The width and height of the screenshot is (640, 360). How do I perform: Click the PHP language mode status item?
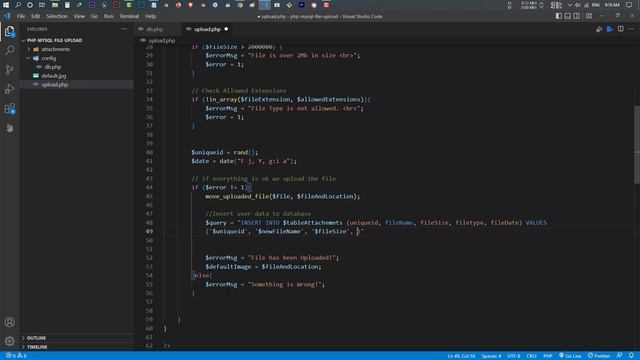tap(548, 356)
